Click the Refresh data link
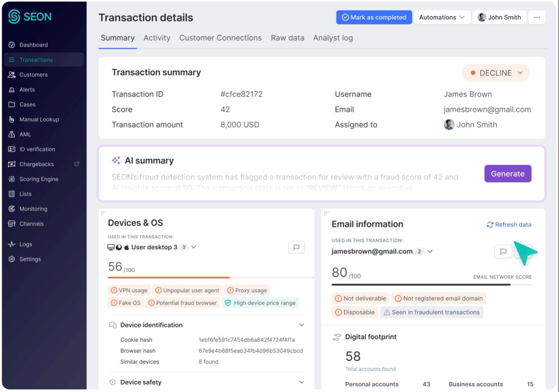The image size is (559, 392). pos(509,225)
